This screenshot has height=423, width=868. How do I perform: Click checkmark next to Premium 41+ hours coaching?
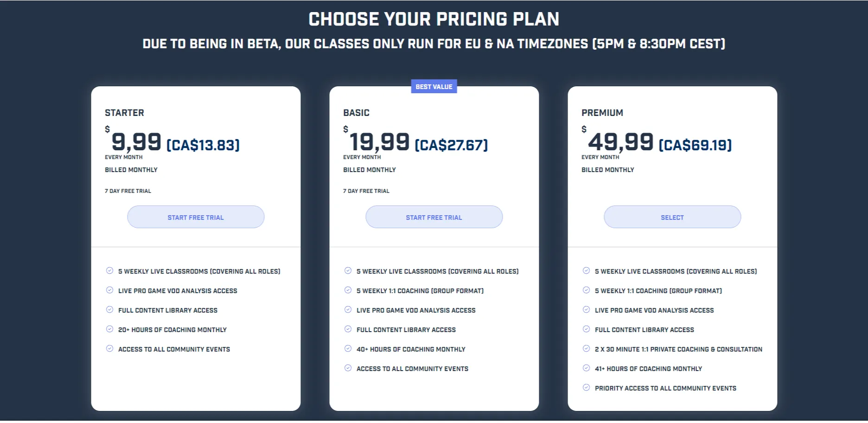click(586, 368)
